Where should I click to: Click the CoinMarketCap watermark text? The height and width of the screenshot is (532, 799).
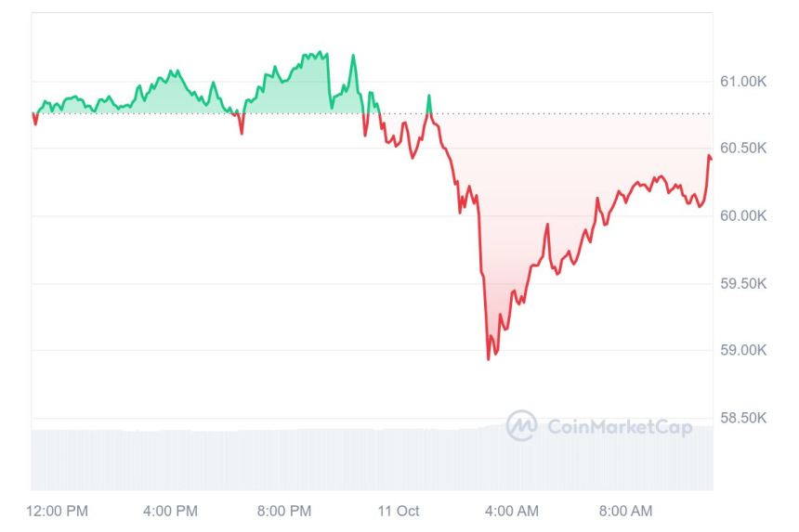tap(619, 427)
